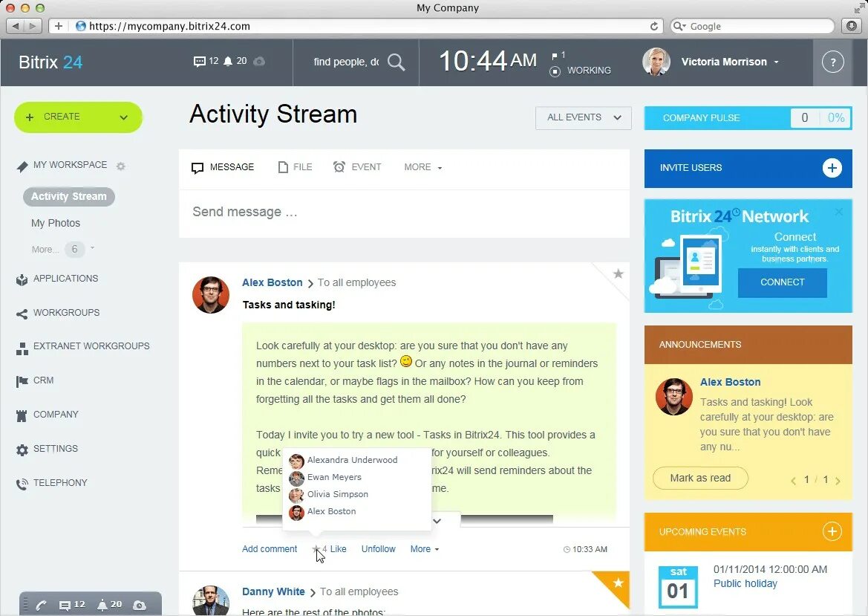868x616 pixels.
Task: Expand the Victoria Morrison user menu
Action: pos(777,62)
